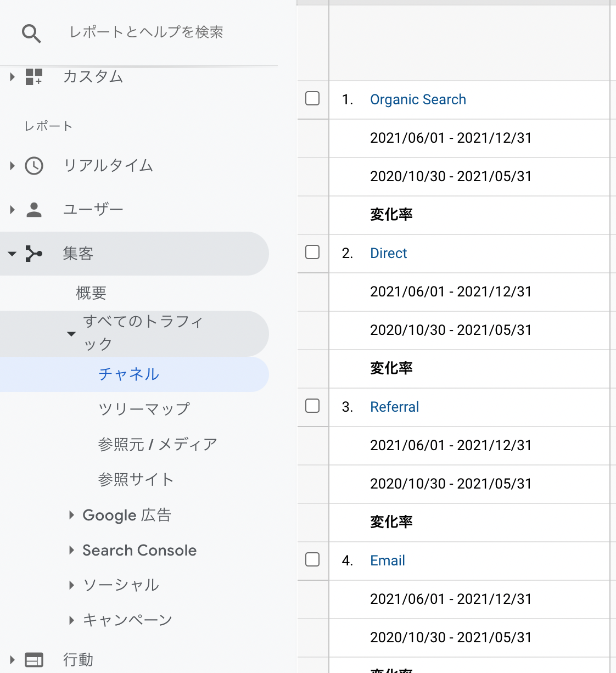Click the 集客 menu label

coord(78,254)
